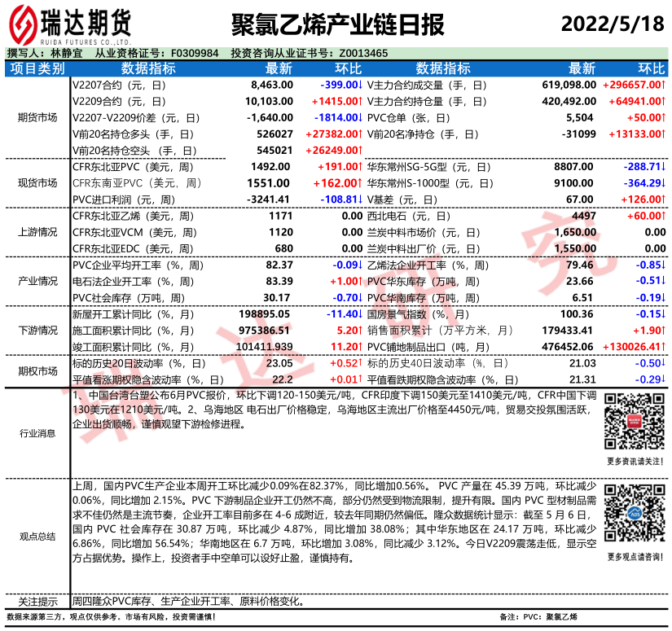Click the author line 撰写人：林静宜
672x631 pixels.
pyautogui.click(x=39, y=53)
